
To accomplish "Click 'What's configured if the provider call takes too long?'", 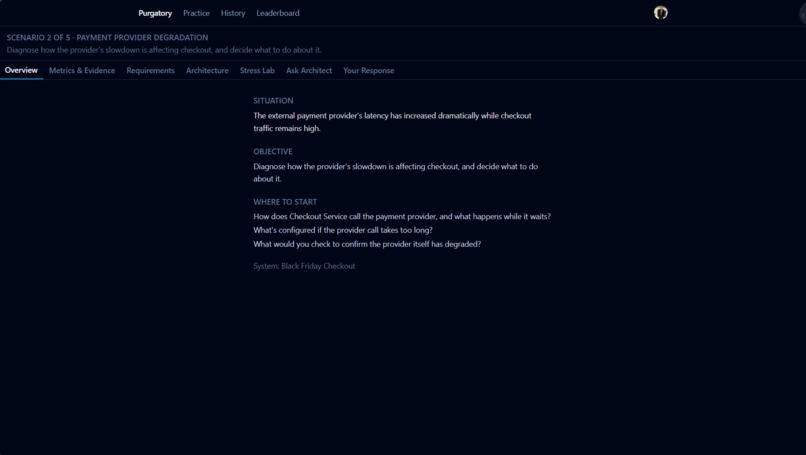I will point(343,230).
